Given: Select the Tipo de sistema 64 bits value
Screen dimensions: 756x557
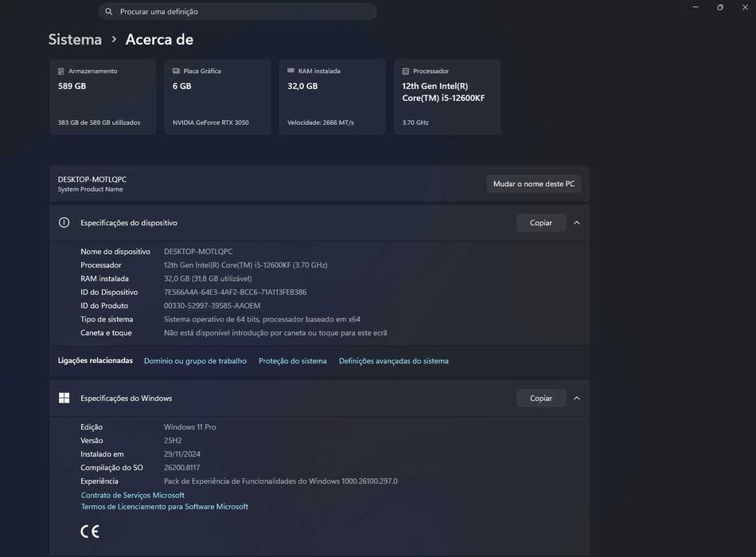Looking at the screenshot, I should click(262, 319).
